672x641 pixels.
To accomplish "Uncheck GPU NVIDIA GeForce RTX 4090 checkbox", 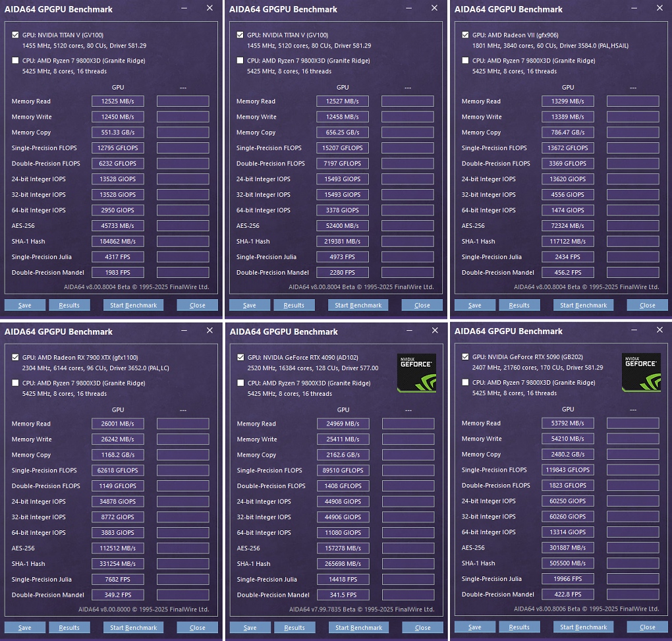I will coord(240,357).
